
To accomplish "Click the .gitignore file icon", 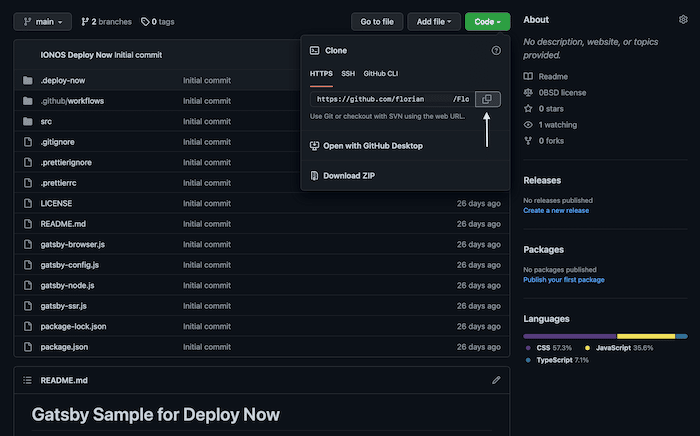I will pyautogui.click(x=28, y=142).
